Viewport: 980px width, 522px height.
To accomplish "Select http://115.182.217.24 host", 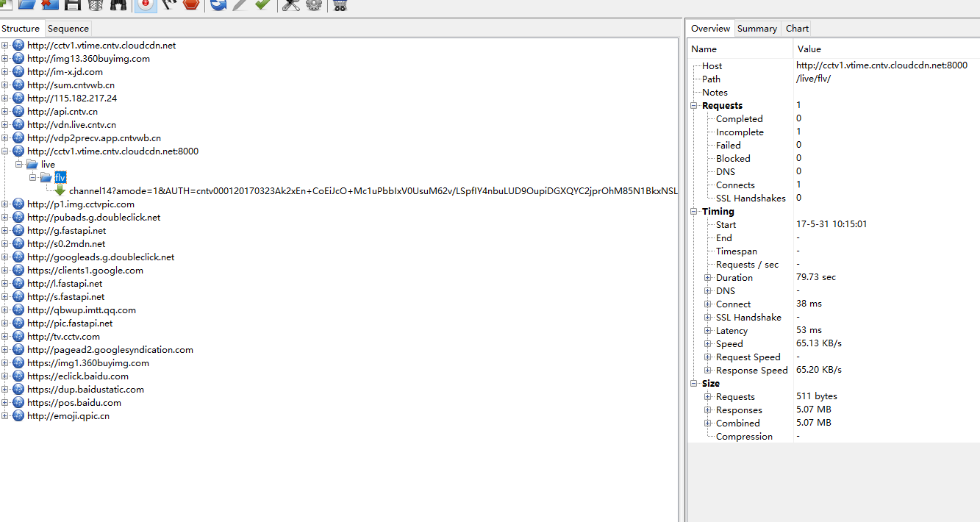I will point(72,99).
